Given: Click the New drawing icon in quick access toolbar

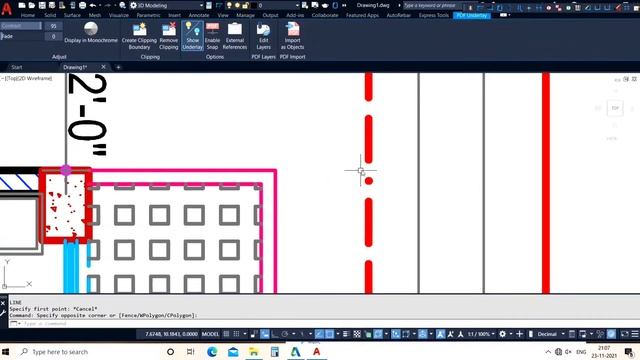Looking at the screenshot, I should pos(22,5).
